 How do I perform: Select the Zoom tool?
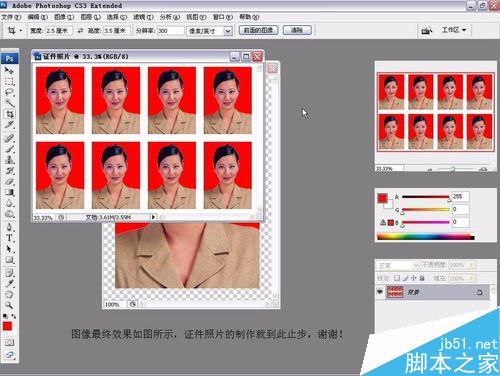click(9, 305)
